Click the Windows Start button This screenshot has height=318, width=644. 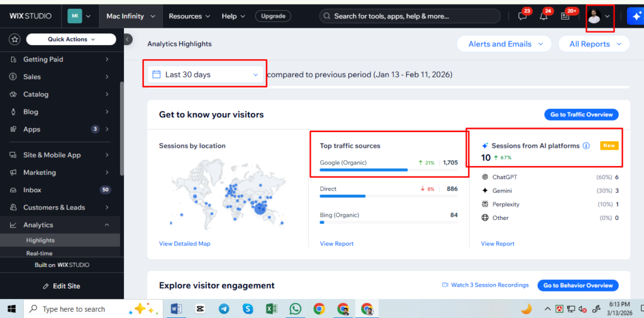(x=11, y=309)
